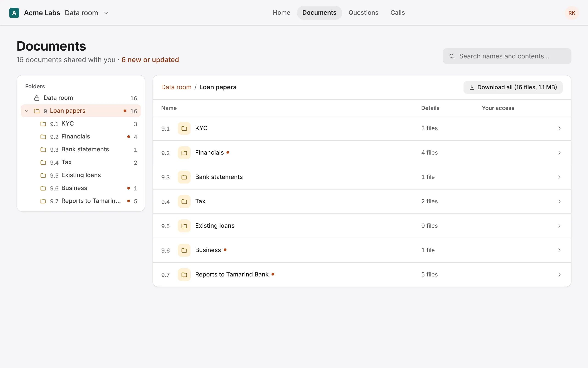Click the Business folder icon in table
588x368 pixels.
pyautogui.click(x=184, y=250)
